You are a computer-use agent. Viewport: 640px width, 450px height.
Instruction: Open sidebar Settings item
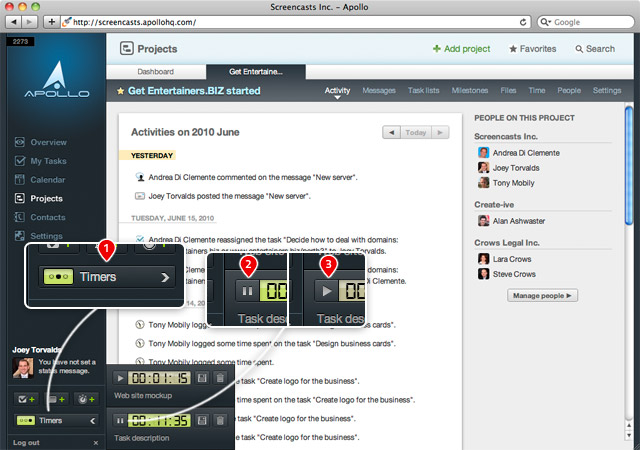click(39, 236)
